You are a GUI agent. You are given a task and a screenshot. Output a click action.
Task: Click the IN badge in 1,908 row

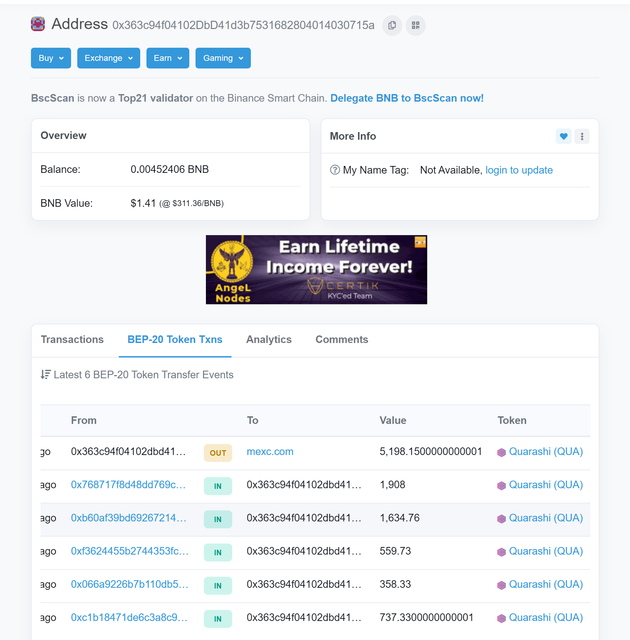(218, 486)
